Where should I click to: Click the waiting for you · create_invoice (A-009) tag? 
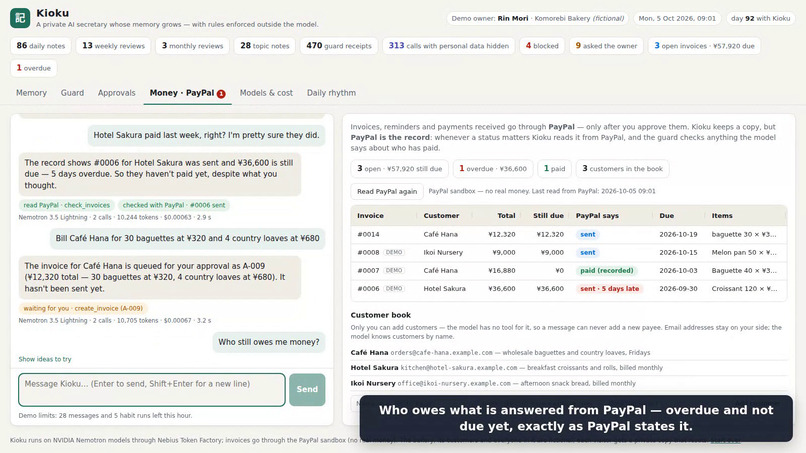(x=83, y=309)
